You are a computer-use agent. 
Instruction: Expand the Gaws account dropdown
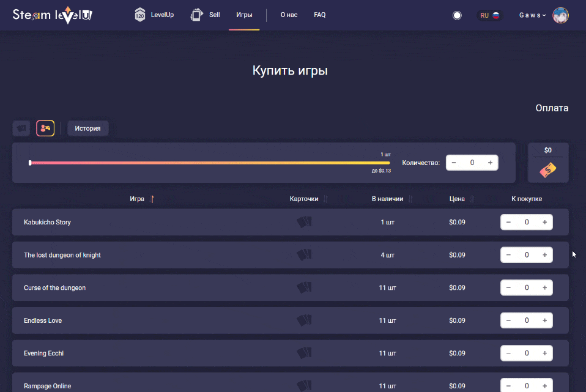coord(530,15)
